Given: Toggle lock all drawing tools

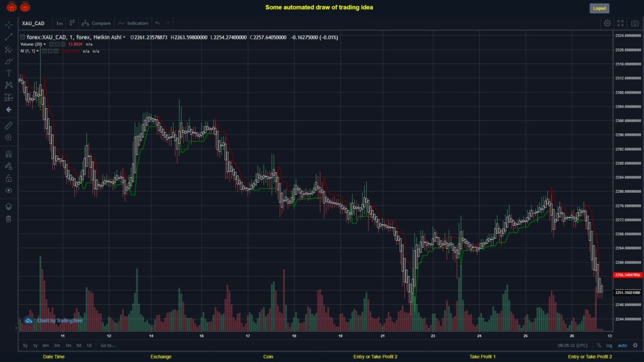Looking at the screenshot, I should (9, 178).
